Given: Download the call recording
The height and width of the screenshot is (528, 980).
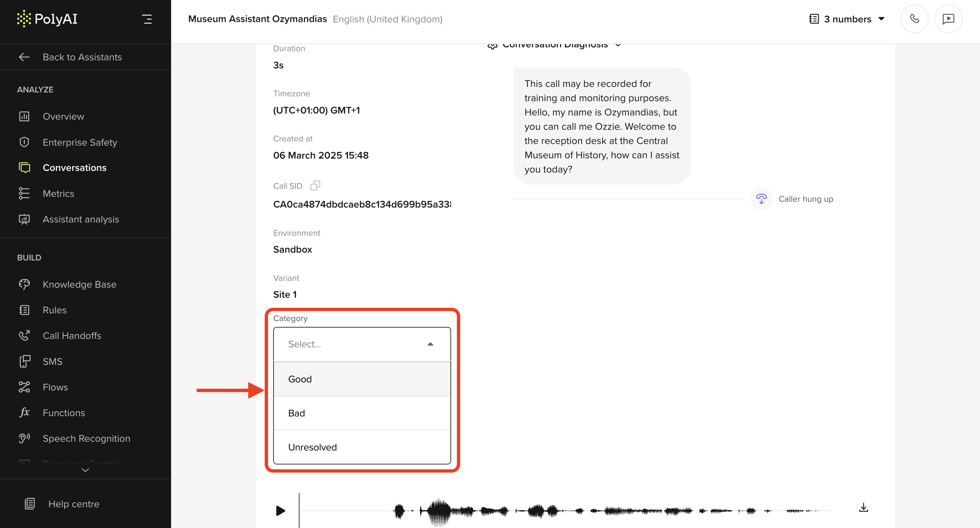Looking at the screenshot, I should [864, 507].
